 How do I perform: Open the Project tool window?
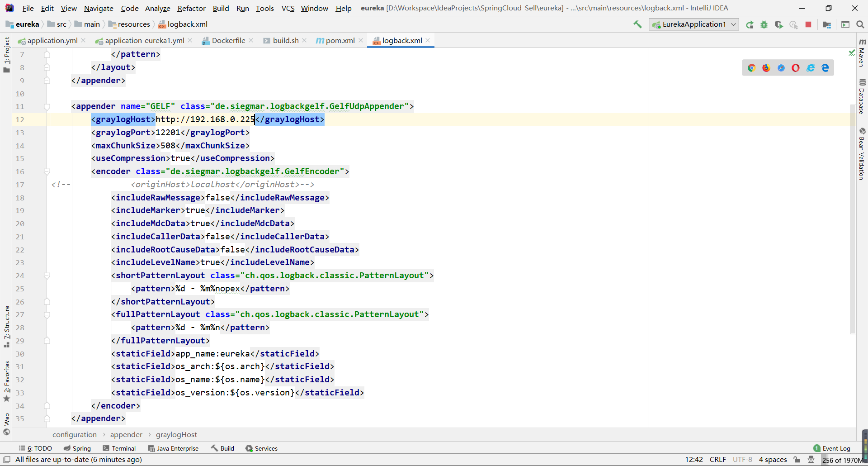click(6, 54)
